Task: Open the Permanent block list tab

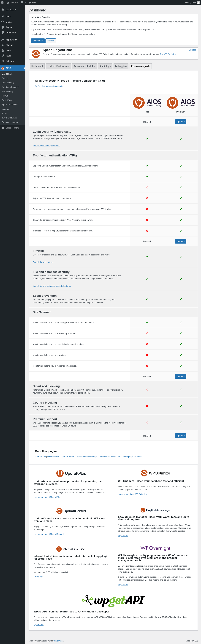Action: (85, 66)
